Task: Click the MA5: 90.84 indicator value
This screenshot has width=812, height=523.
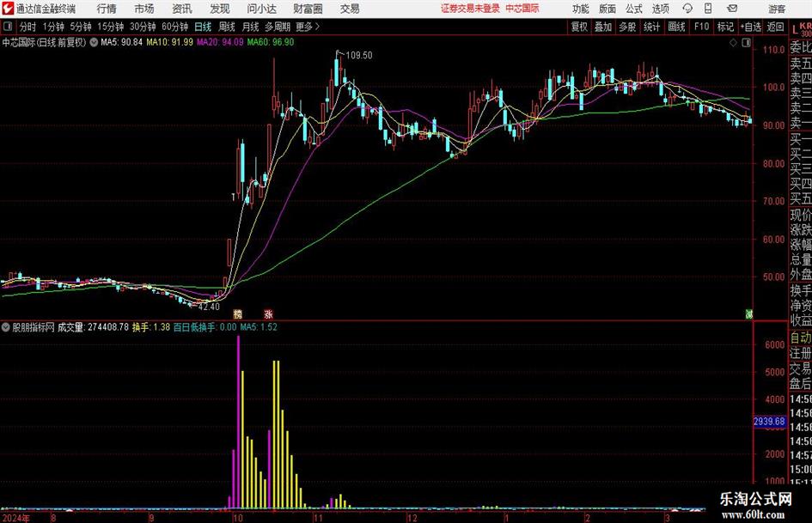Action: tap(121, 42)
